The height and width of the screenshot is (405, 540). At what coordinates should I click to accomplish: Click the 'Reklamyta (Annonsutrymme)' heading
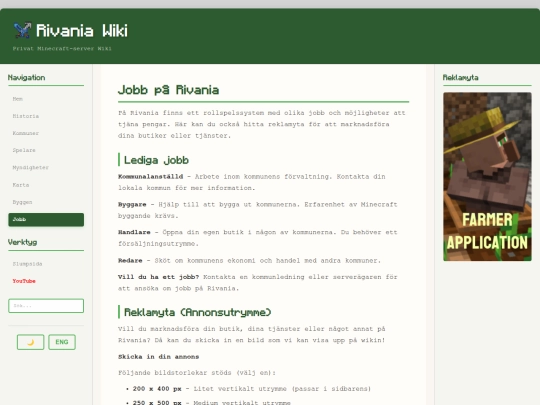(x=198, y=312)
